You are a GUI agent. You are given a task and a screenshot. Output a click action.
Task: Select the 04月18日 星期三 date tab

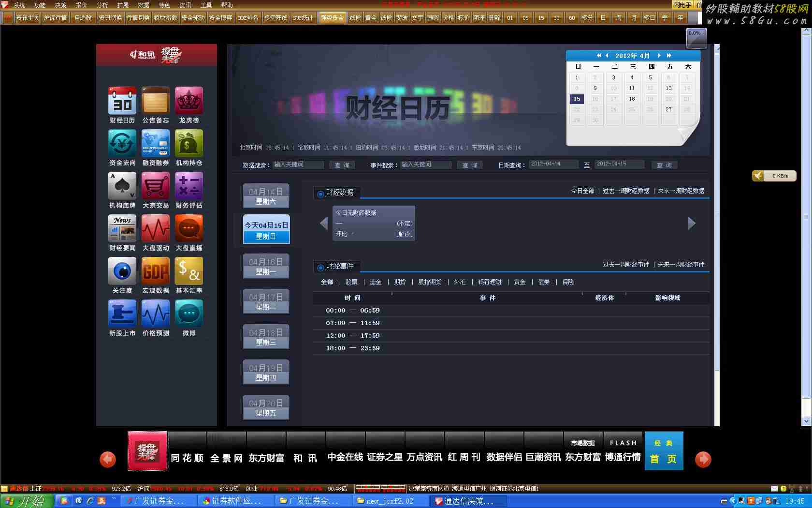(266, 337)
